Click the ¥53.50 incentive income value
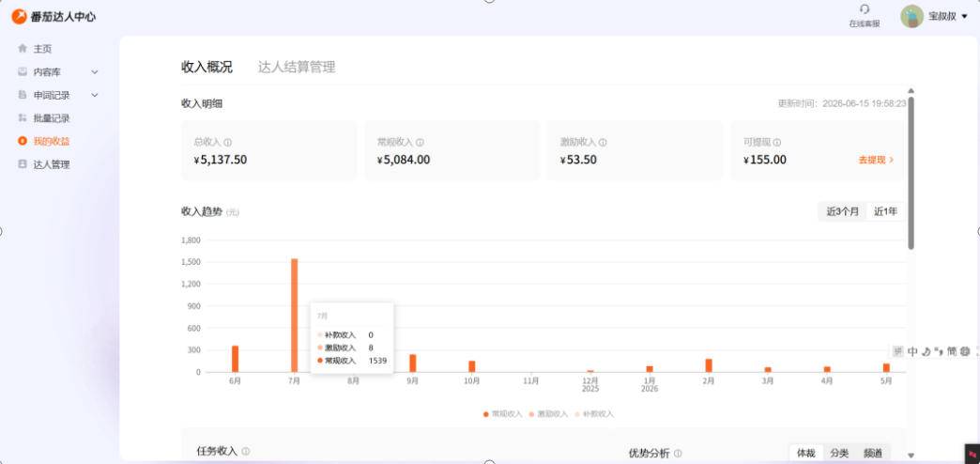The width and height of the screenshot is (980, 464). coord(579,160)
